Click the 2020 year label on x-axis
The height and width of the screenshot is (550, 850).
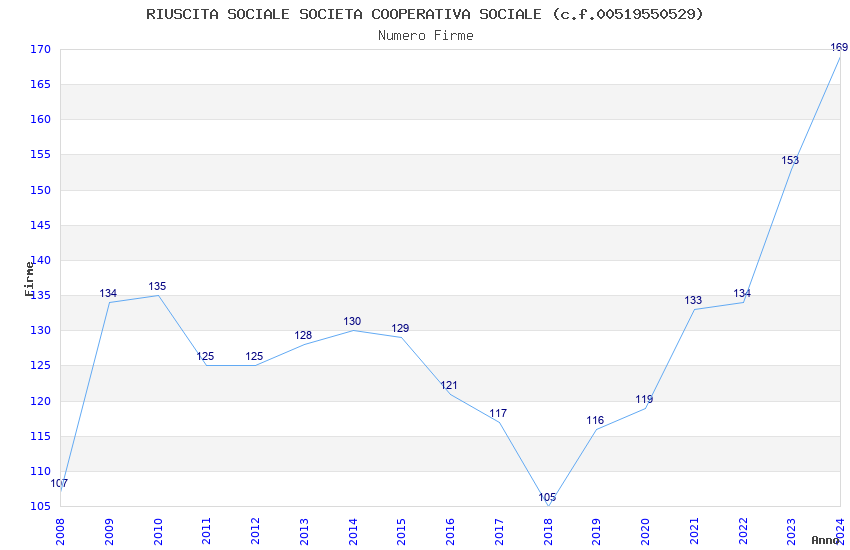point(645,531)
